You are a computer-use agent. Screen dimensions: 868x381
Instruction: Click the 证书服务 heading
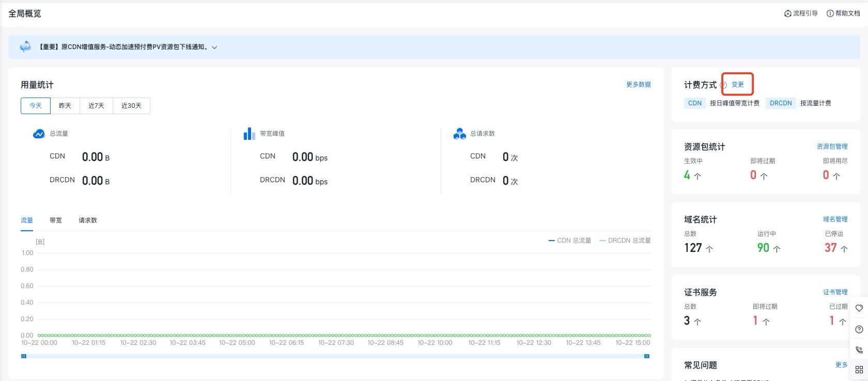[x=701, y=292]
